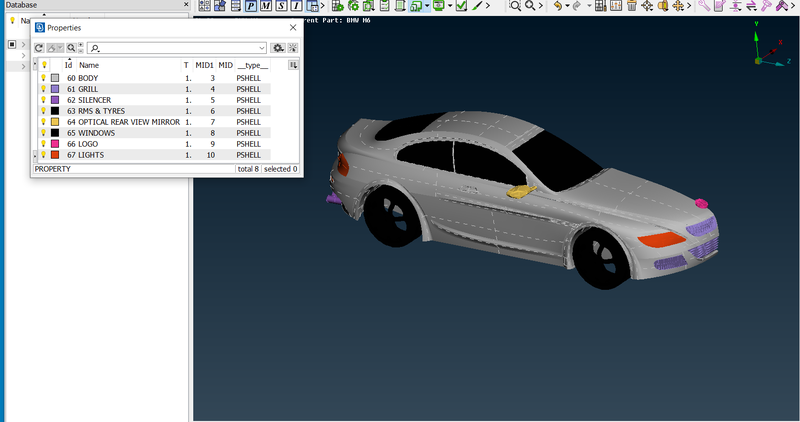Toggle visibility bulb for BODY property

click(43, 78)
